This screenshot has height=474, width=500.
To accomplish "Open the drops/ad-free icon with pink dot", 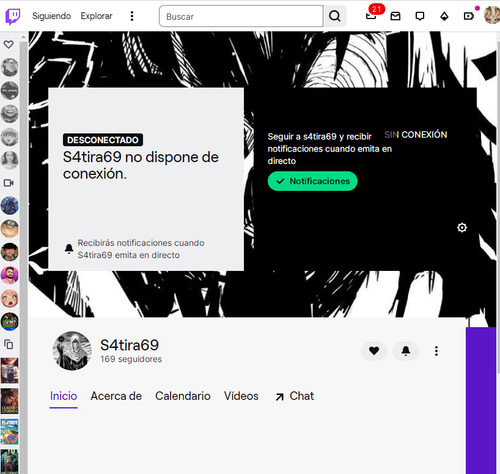I will [x=469, y=16].
